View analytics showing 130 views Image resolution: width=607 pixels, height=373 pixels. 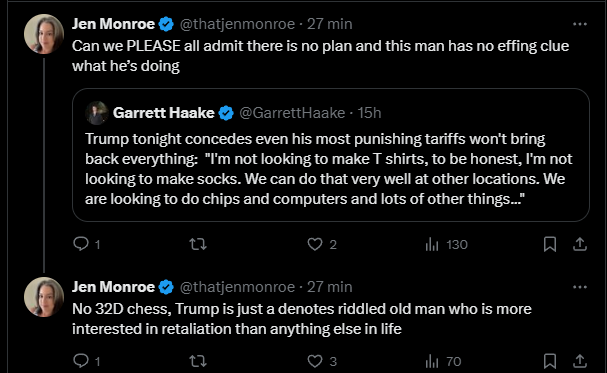pos(447,245)
